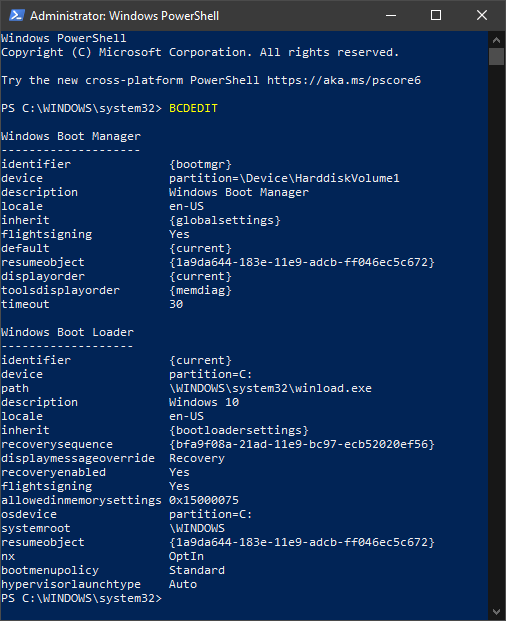The height and width of the screenshot is (621, 506).
Task: Click the \WINDOWS\system32\winload.exe path
Action: [270, 388]
